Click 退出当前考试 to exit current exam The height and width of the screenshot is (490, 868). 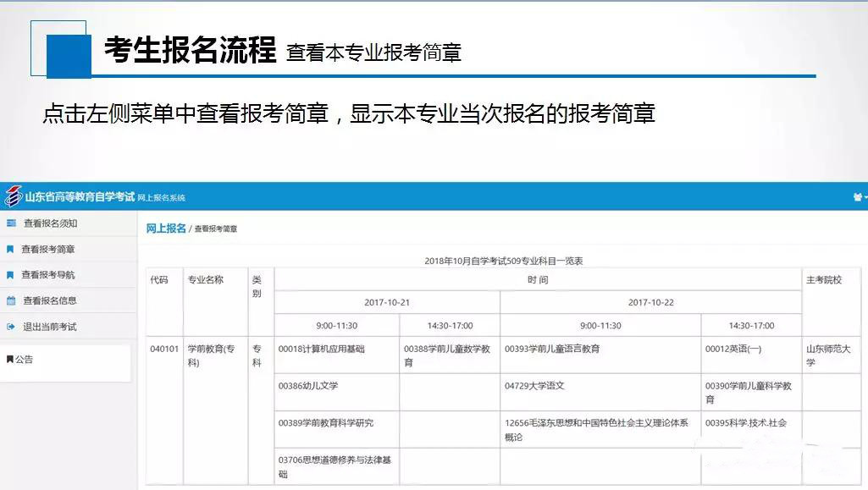point(51,326)
